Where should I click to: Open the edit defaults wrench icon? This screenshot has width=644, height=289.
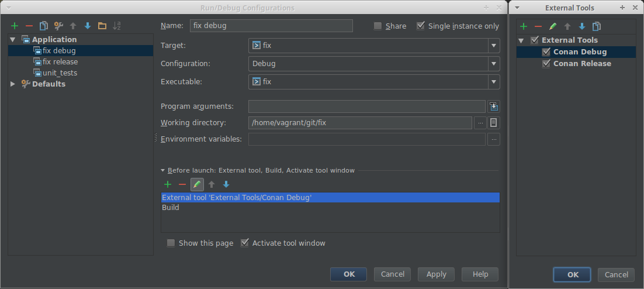58,26
